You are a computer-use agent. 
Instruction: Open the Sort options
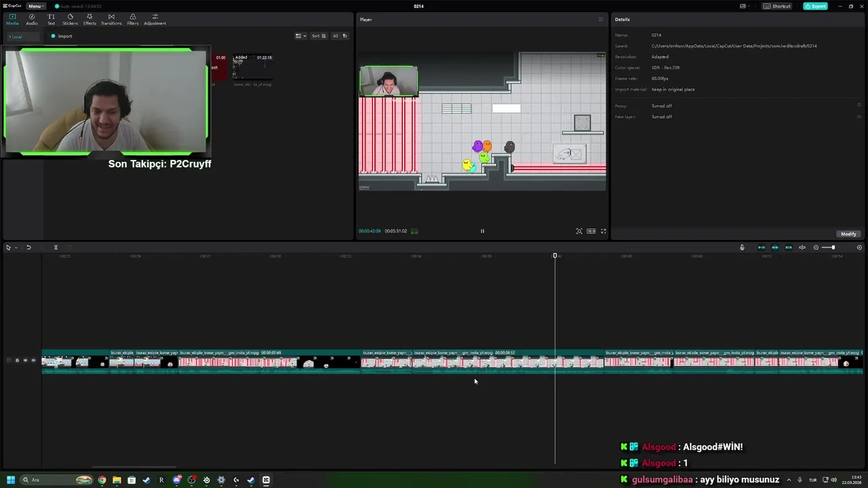tap(319, 36)
